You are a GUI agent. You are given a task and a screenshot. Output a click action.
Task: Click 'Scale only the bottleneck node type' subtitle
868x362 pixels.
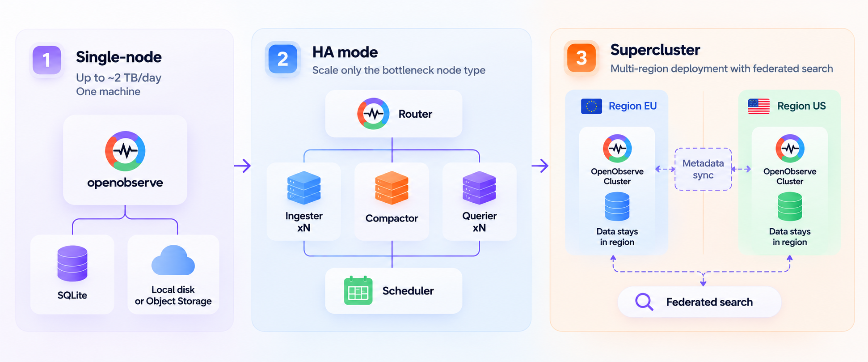point(399,70)
